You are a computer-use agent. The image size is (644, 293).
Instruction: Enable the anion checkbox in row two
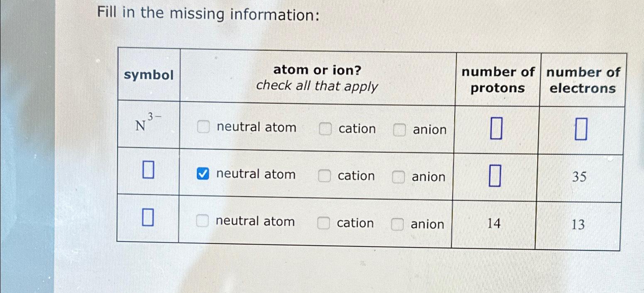[398, 178]
